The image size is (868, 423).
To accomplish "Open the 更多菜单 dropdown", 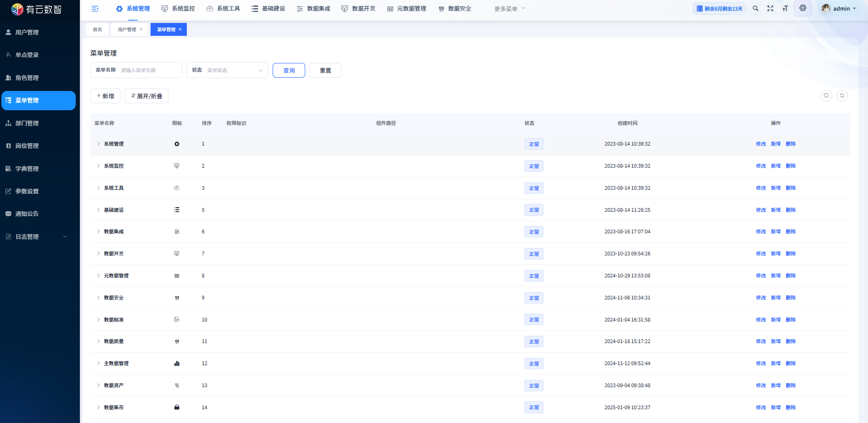I will (510, 9).
